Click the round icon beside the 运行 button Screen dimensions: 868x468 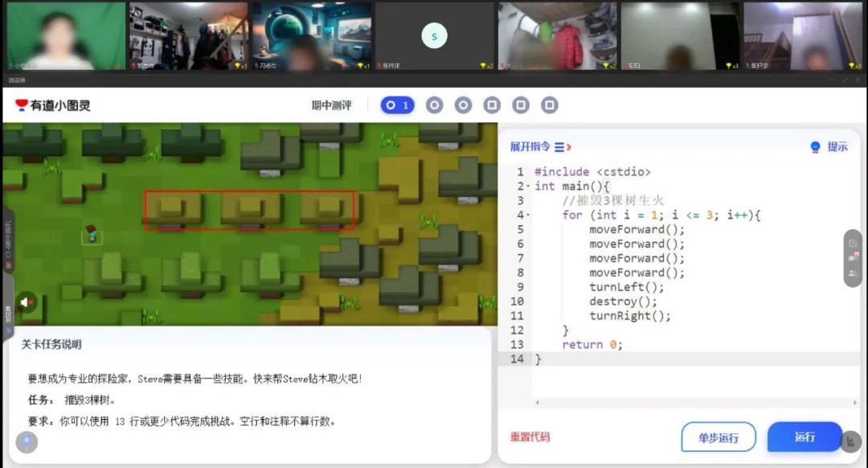point(851,441)
